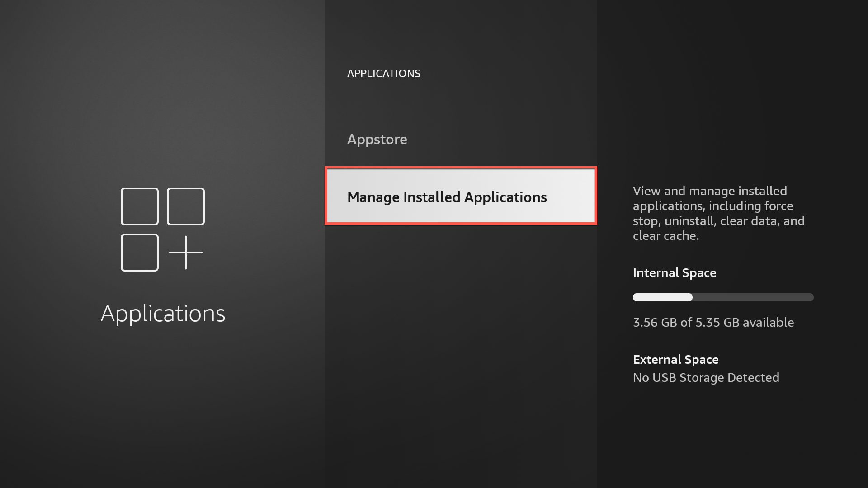868x488 pixels.
Task: Click the empty part of Internal Space bar
Action: [x=753, y=297]
